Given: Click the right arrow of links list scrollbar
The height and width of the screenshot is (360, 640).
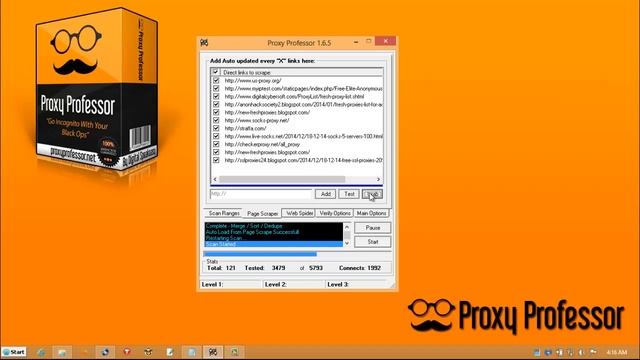Looking at the screenshot, I should tap(378, 179).
